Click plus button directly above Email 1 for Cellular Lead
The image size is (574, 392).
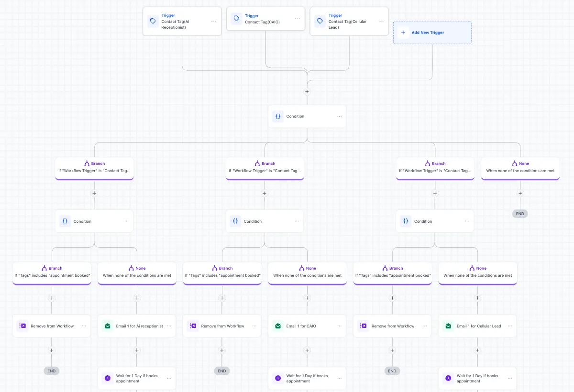[477, 298]
